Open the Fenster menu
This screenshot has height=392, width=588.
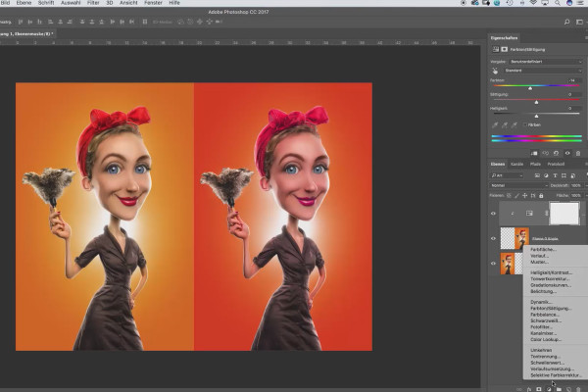(153, 3)
